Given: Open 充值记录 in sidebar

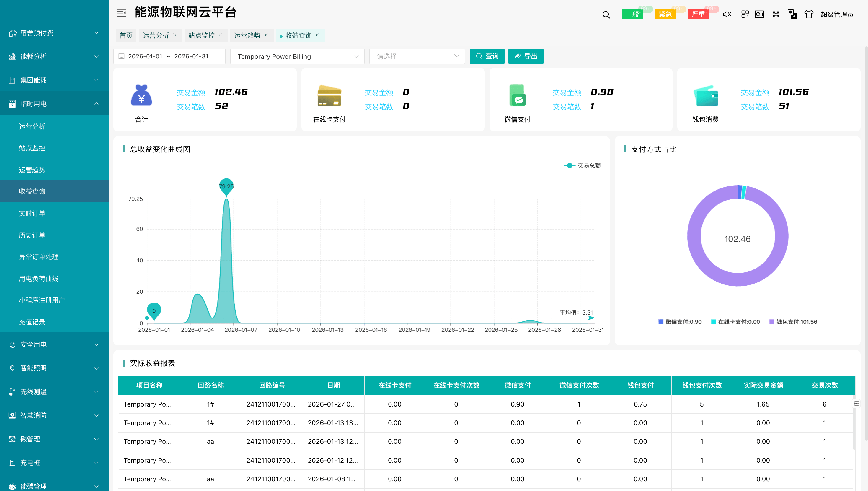Looking at the screenshot, I should (x=54, y=322).
